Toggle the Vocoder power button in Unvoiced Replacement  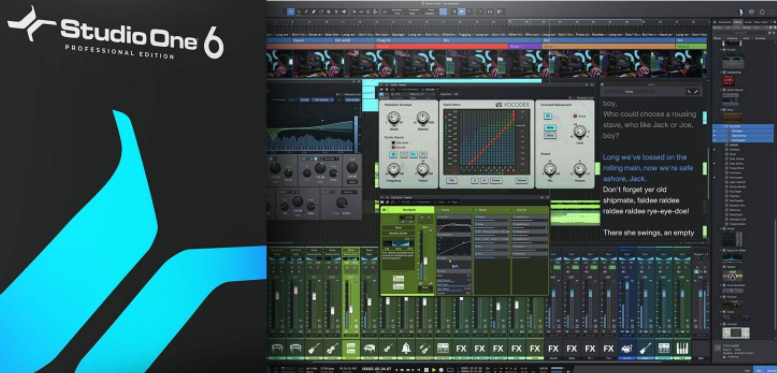(549, 116)
